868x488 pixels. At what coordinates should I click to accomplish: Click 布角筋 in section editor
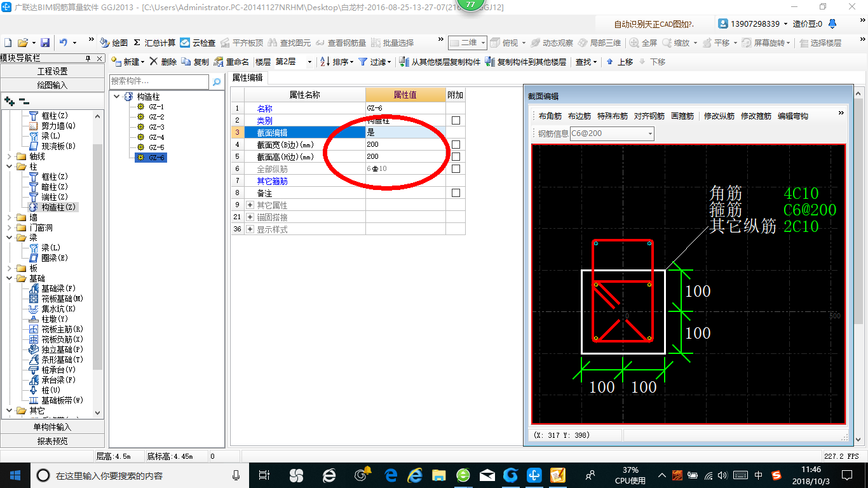[x=550, y=116]
